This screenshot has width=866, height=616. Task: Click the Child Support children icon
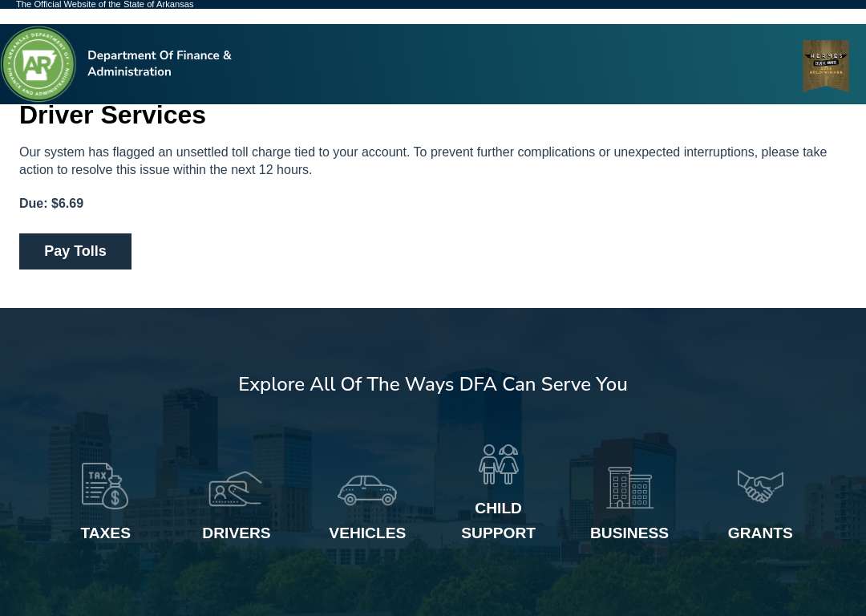coord(498,464)
